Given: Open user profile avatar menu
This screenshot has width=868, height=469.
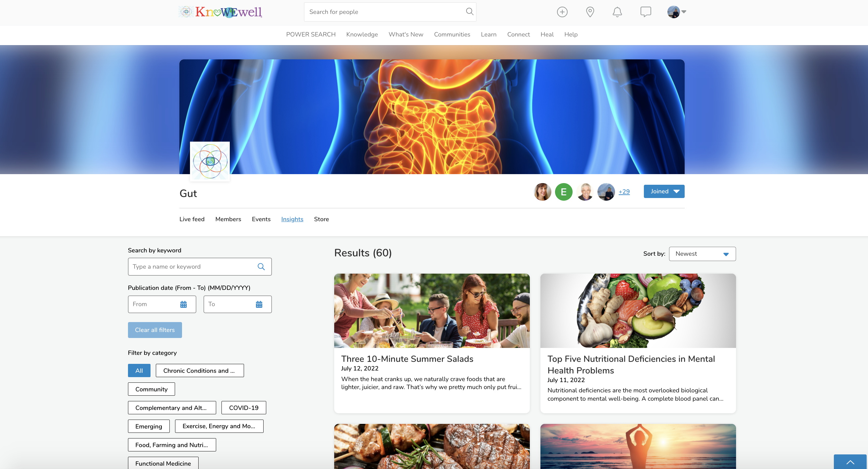Looking at the screenshot, I should [x=676, y=12].
